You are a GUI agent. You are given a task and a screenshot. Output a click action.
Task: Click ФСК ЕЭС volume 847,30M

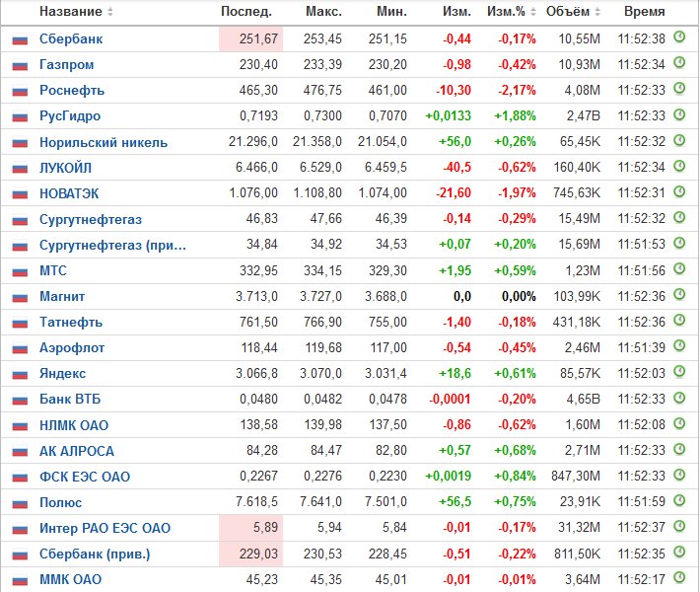click(x=576, y=477)
